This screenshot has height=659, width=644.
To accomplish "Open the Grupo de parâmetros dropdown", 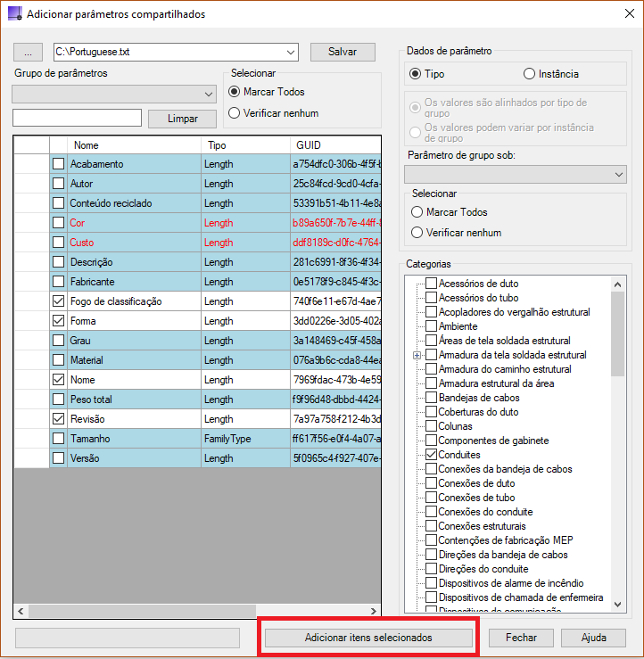I will pyautogui.click(x=114, y=95).
